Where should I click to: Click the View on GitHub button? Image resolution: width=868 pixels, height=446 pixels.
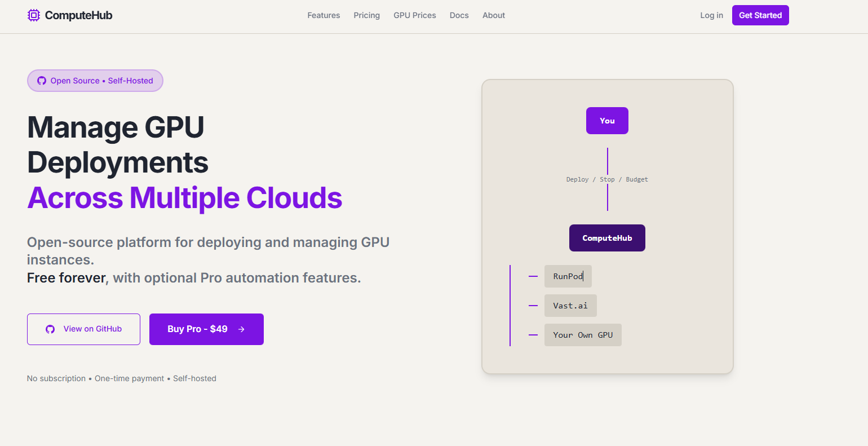(x=83, y=329)
